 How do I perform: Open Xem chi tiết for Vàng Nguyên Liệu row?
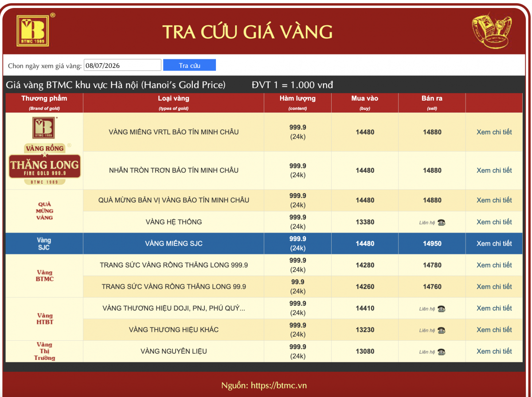tap(494, 351)
